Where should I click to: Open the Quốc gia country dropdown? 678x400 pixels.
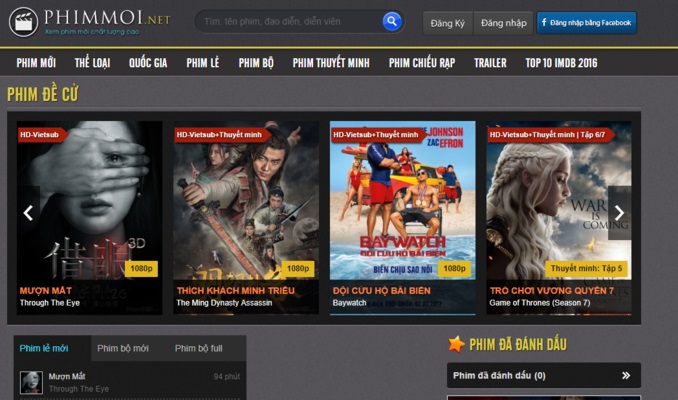147,62
